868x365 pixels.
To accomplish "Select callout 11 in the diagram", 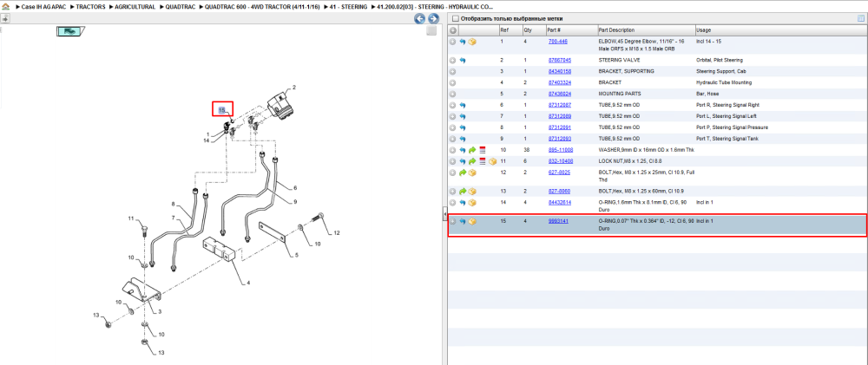I will point(131,219).
